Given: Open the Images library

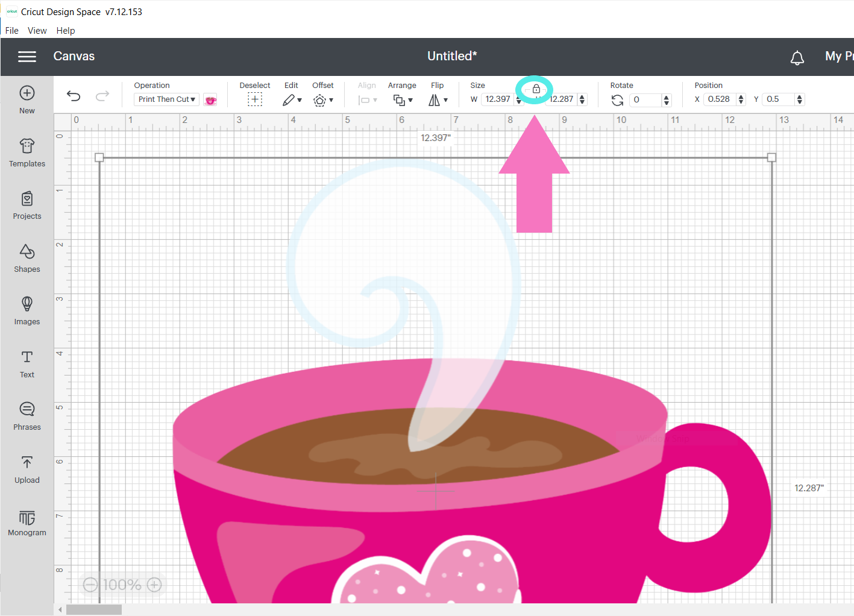Looking at the screenshot, I should coord(27,311).
